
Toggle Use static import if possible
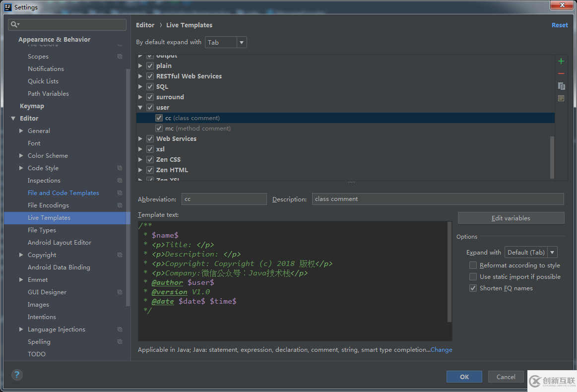click(x=473, y=277)
